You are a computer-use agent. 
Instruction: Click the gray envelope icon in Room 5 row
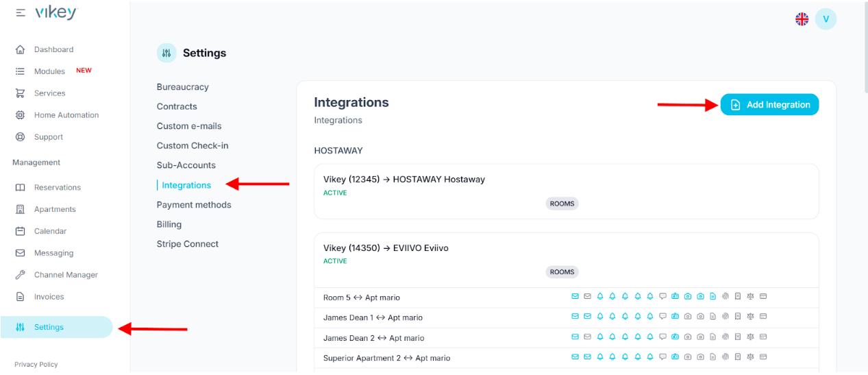(587, 296)
